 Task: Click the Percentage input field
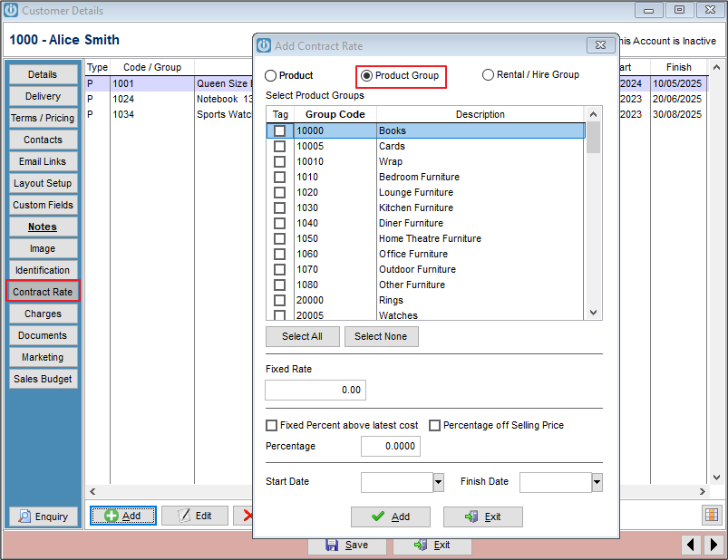(x=391, y=447)
